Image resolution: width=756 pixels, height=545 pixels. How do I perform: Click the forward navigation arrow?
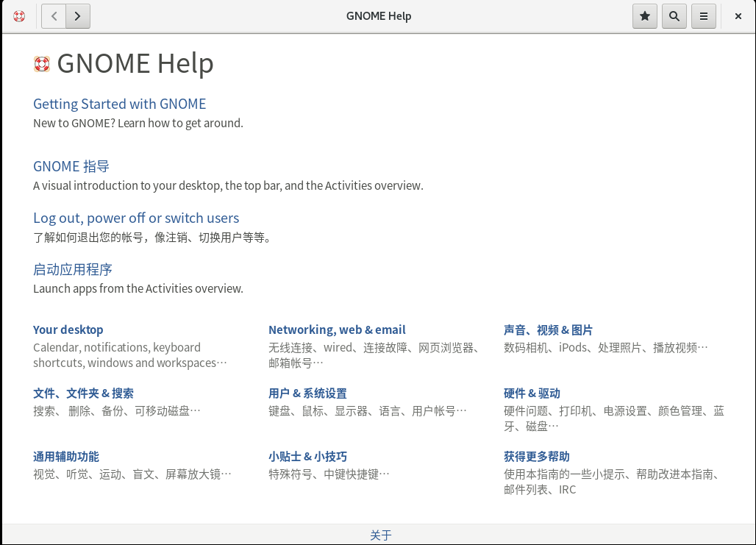(x=78, y=16)
